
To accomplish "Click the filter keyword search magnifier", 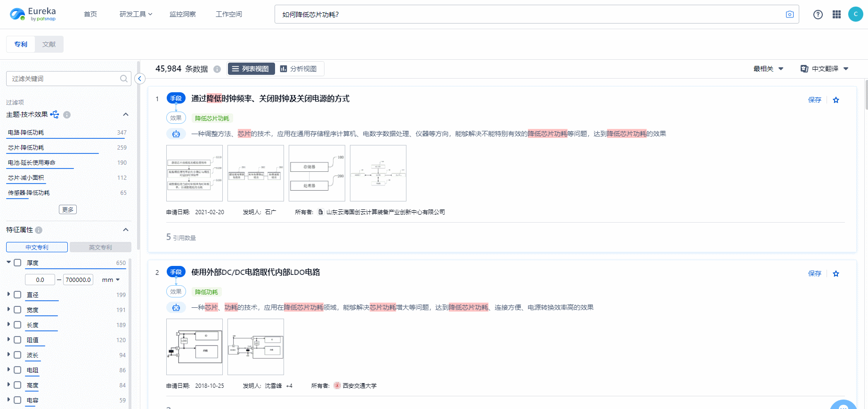I will click(124, 79).
